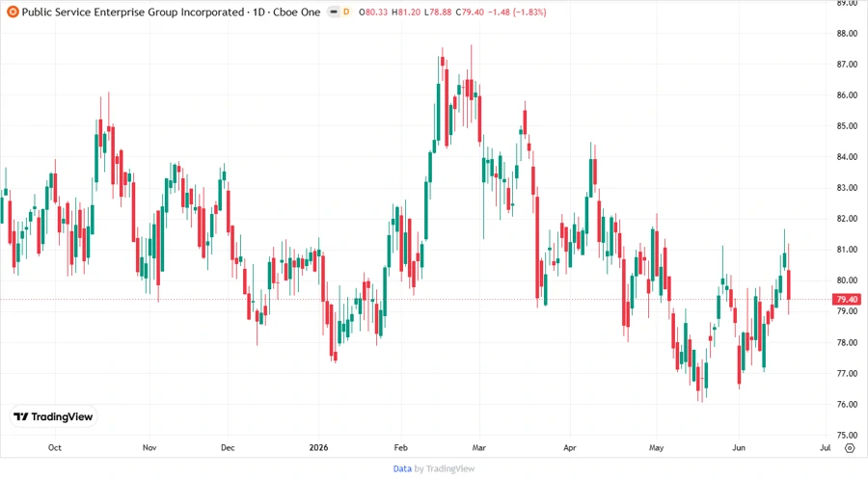This screenshot has width=868, height=480.
Task: Click the 86.00 price axis label
Action: click(847, 95)
